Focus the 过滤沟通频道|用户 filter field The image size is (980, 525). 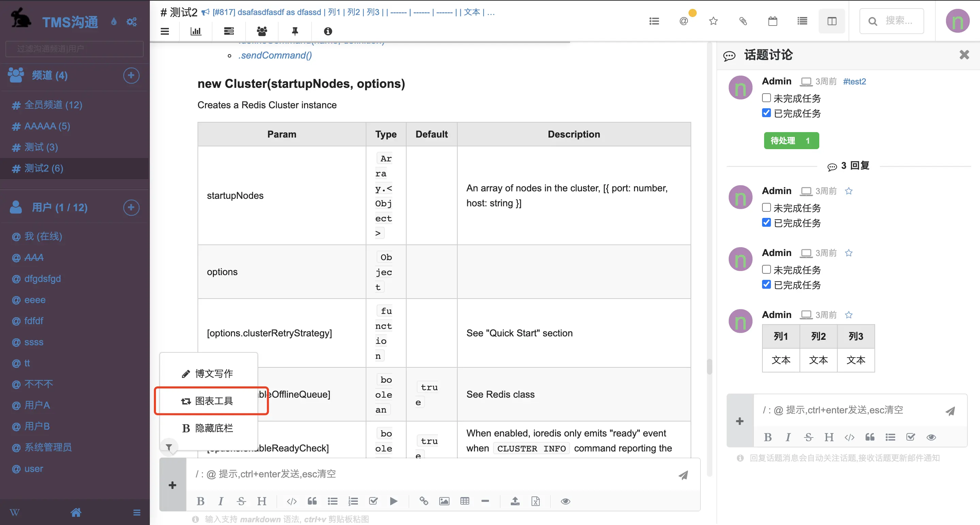click(x=75, y=49)
